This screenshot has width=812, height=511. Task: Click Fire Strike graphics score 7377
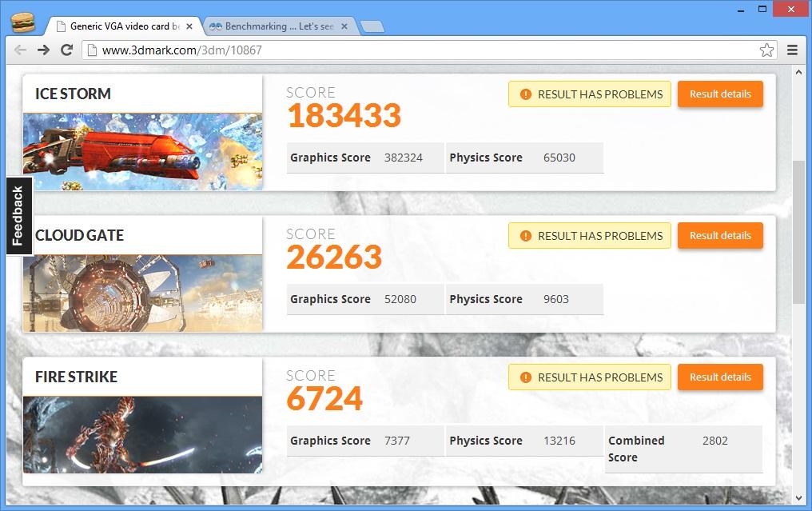point(397,441)
